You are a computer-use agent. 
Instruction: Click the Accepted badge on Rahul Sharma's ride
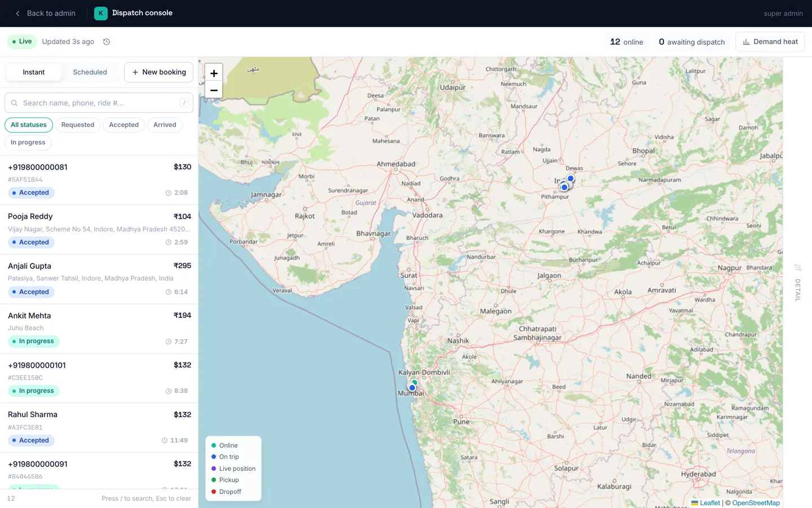point(30,440)
